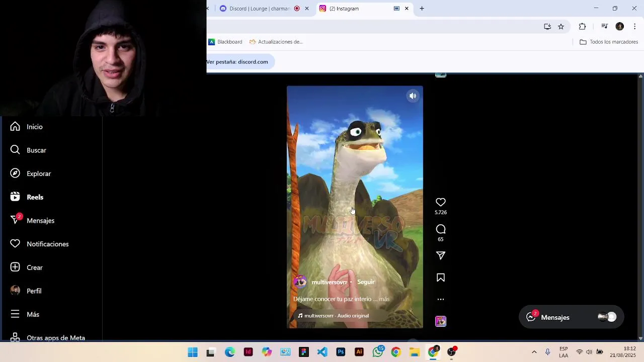Select Reels in the sidebar
The height and width of the screenshot is (362, 644).
pos(27,197)
